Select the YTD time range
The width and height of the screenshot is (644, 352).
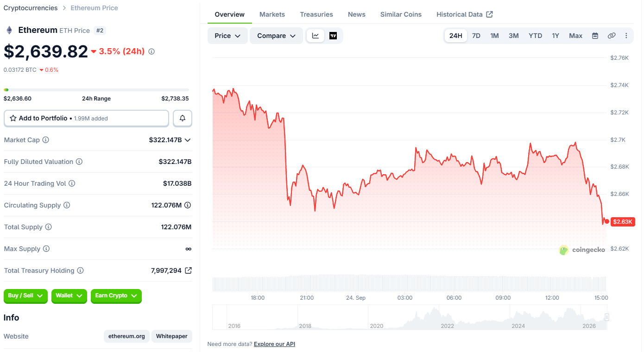[x=536, y=36]
